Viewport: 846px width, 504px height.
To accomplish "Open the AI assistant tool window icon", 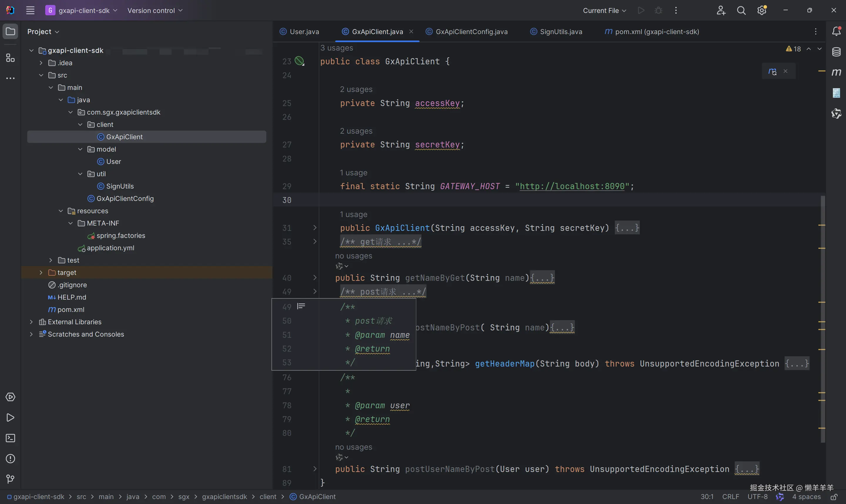I will [x=836, y=113].
